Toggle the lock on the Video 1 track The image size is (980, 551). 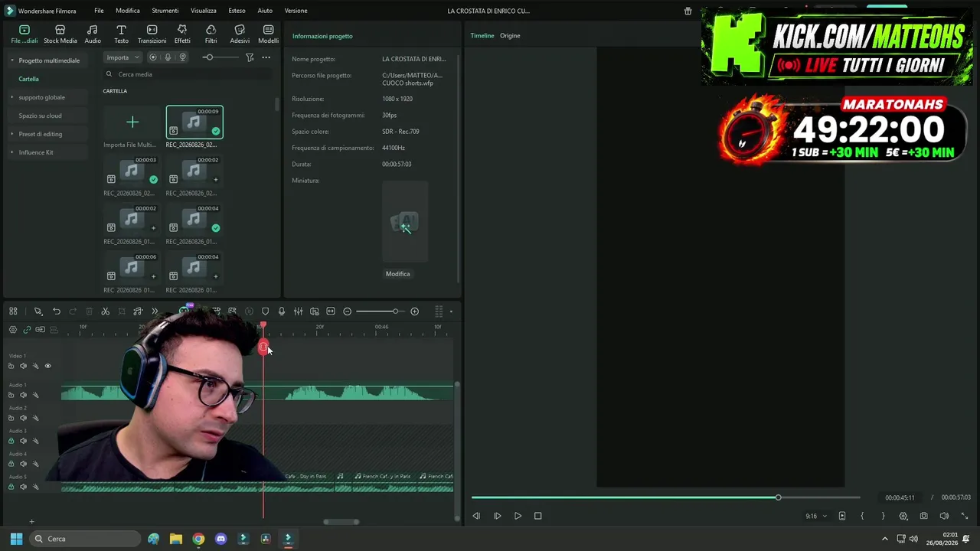(x=11, y=366)
